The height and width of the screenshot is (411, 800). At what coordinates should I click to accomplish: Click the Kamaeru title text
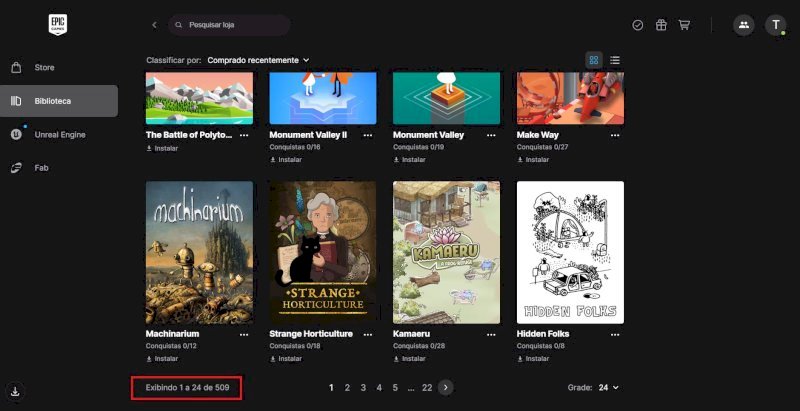click(x=411, y=334)
